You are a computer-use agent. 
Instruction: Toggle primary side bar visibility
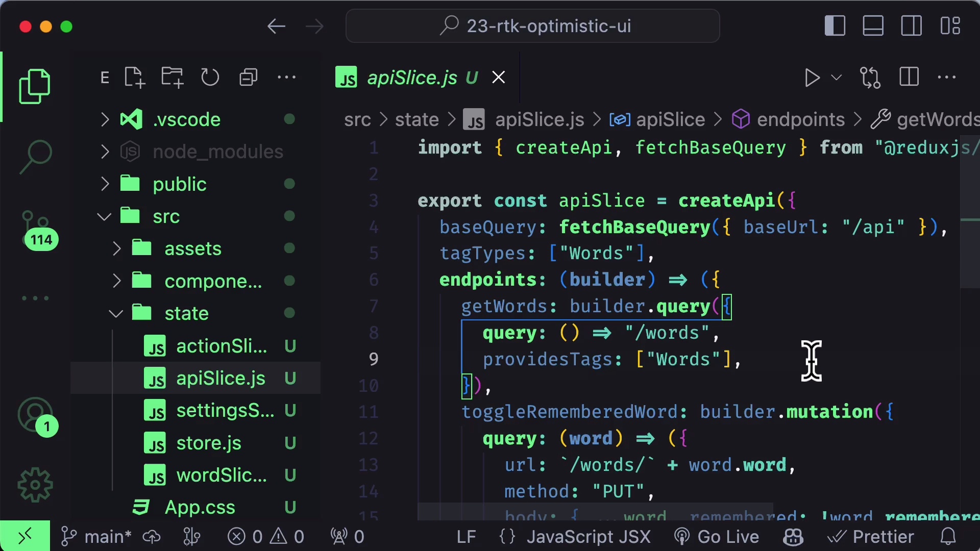click(x=835, y=26)
